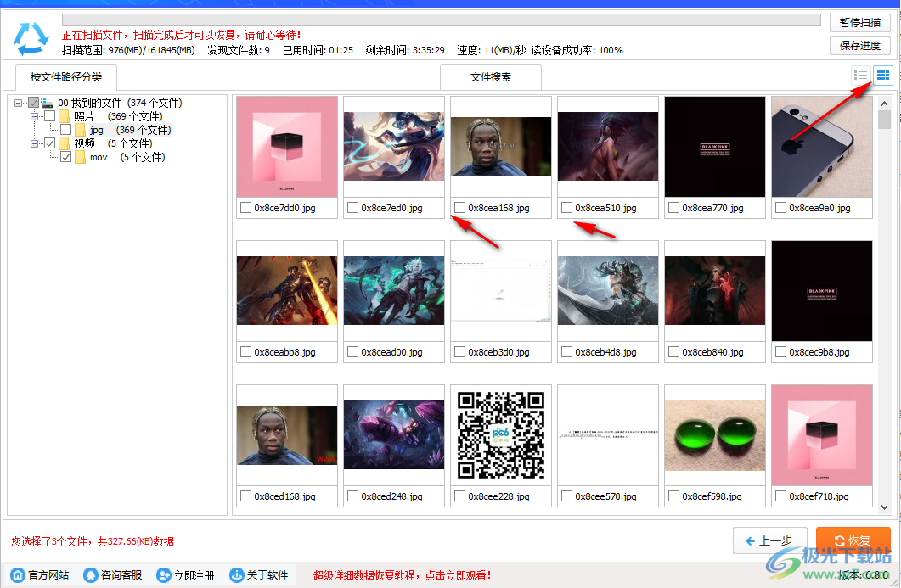
Task: Click the orange 恢复 button
Action: (x=853, y=540)
